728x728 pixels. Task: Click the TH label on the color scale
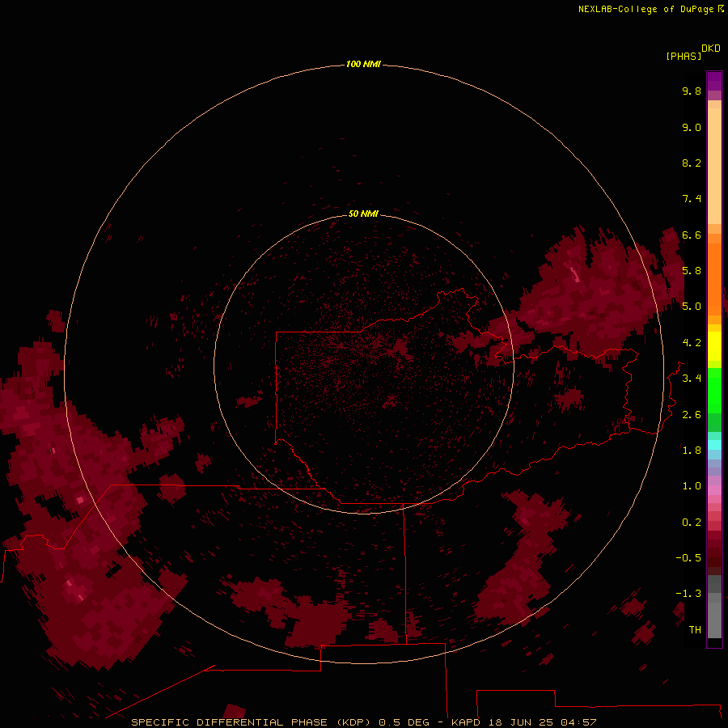(695, 630)
